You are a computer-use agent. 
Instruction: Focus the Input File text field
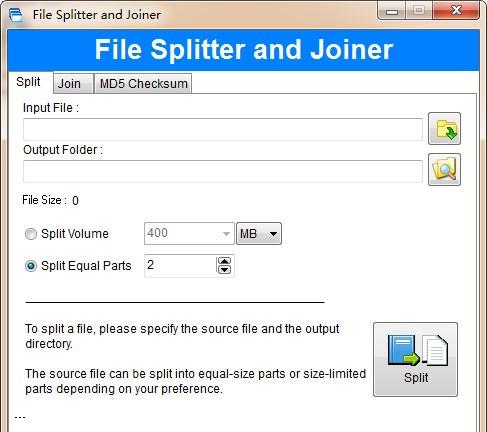(x=223, y=129)
